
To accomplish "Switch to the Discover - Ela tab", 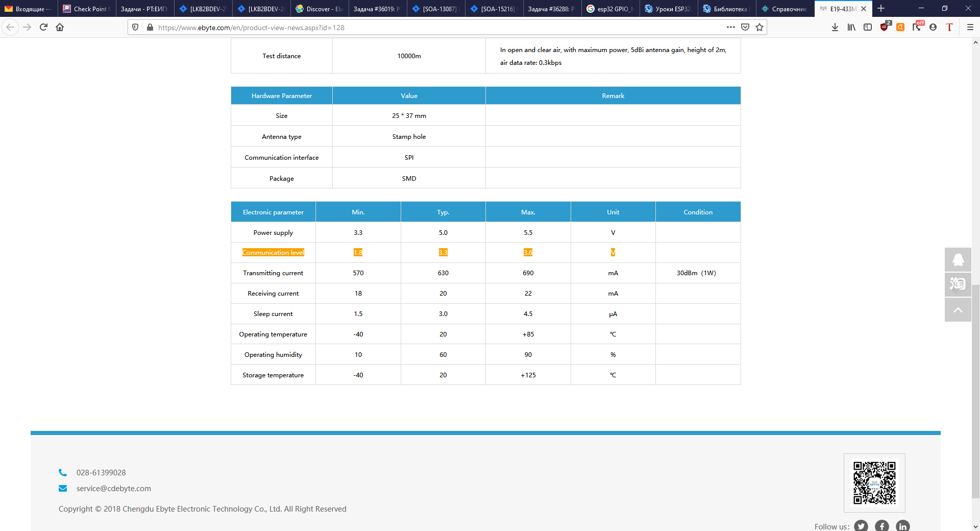I will point(320,9).
